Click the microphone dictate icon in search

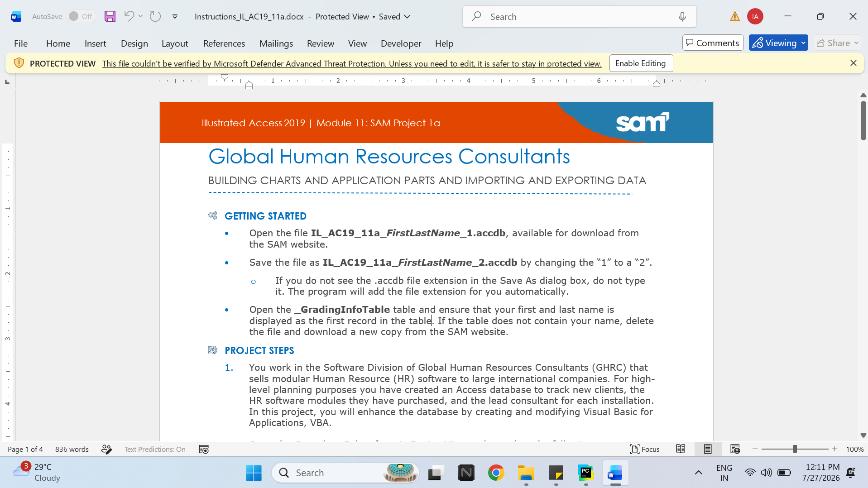point(682,17)
